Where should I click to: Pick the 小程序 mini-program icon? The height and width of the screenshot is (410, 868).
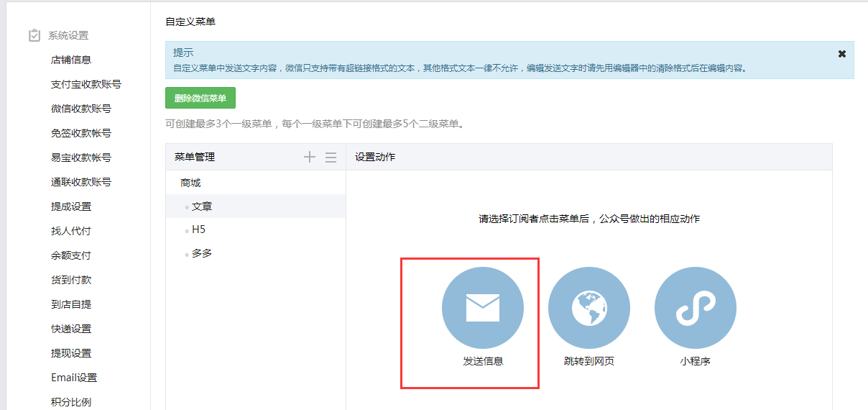point(695,308)
